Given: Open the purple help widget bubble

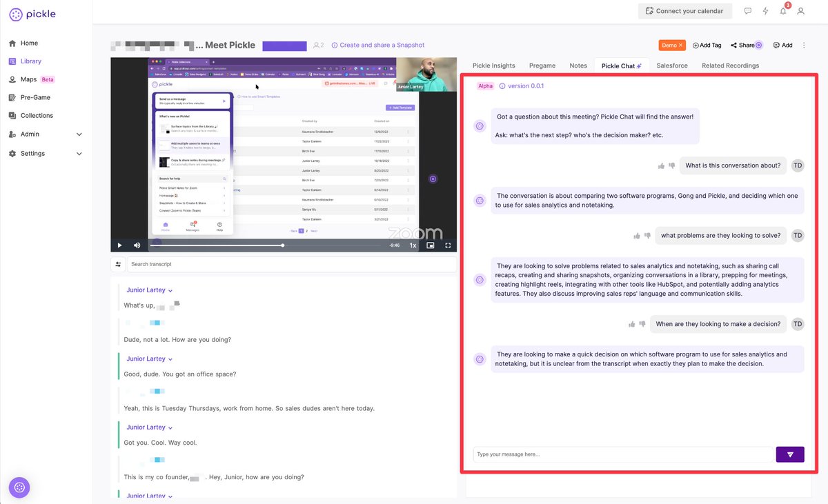Looking at the screenshot, I should [x=19, y=487].
